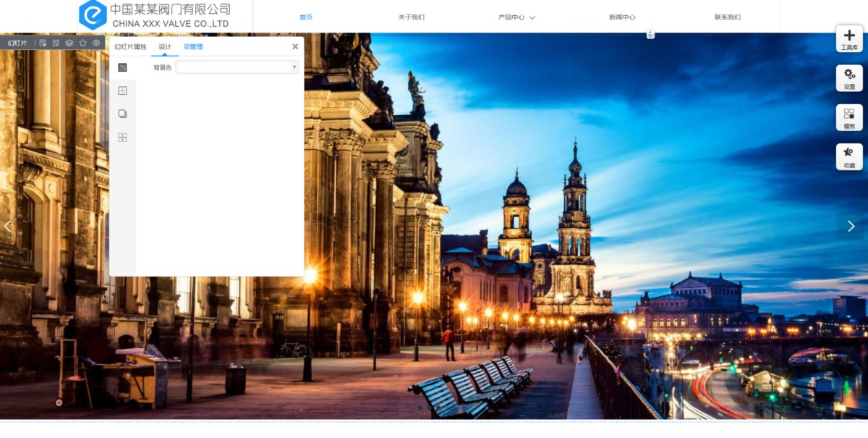Open the 关于我们 navigation item
This screenshot has height=438, width=868.
click(412, 17)
